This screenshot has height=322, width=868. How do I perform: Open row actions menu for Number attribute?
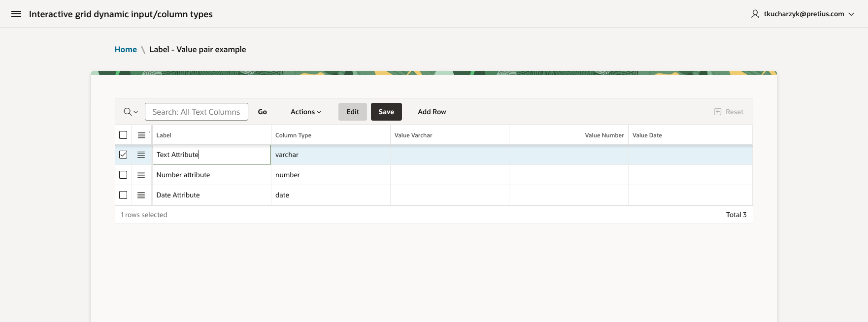(x=141, y=175)
